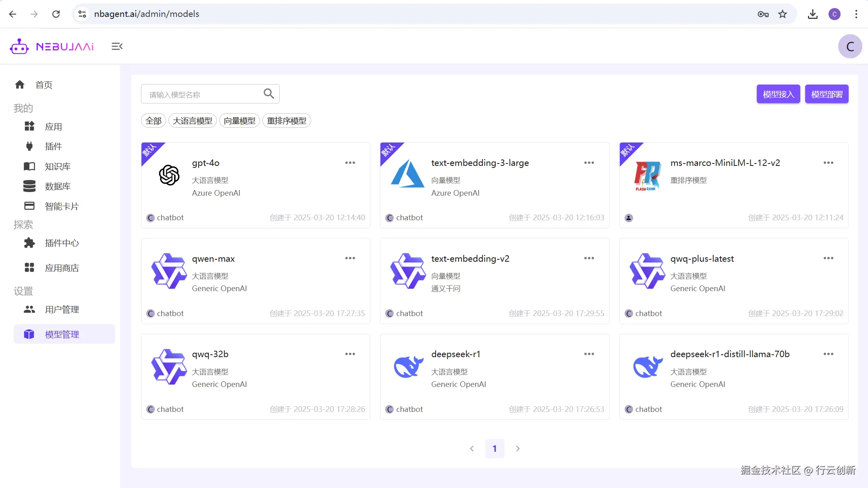Go to the next page arrow in pagination
The image size is (868, 488).
point(517,449)
